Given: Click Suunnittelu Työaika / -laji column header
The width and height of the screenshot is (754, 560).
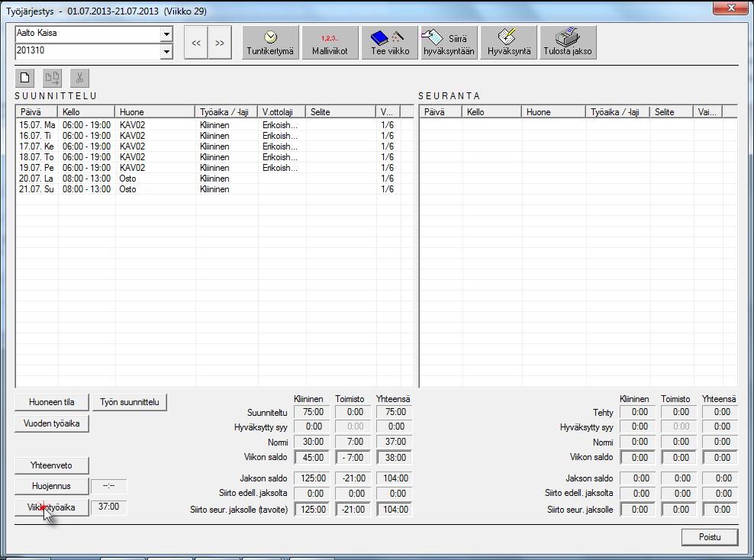Looking at the screenshot, I should click(x=226, y=112).
